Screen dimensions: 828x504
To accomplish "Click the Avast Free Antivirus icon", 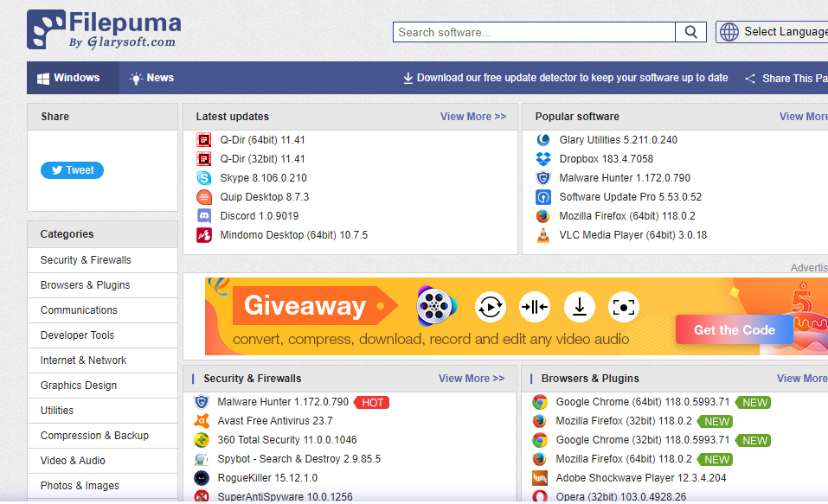I will (x=202, y=421).
